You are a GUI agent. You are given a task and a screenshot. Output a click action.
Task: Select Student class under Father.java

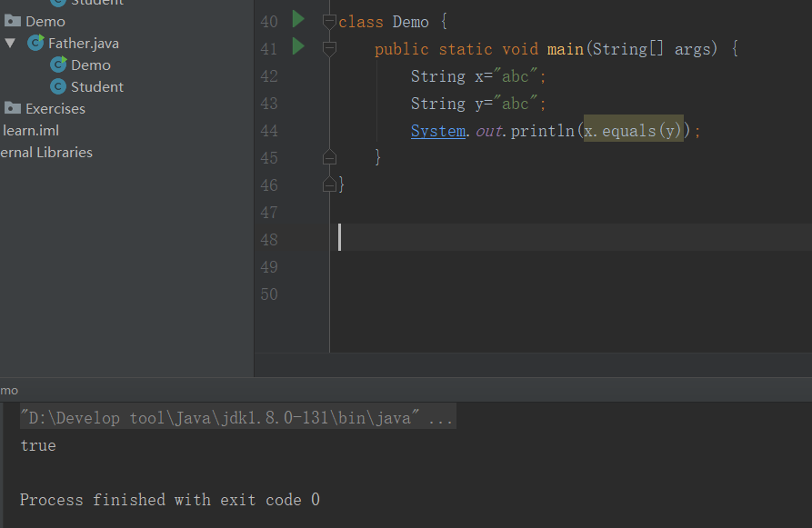point(96,87)
